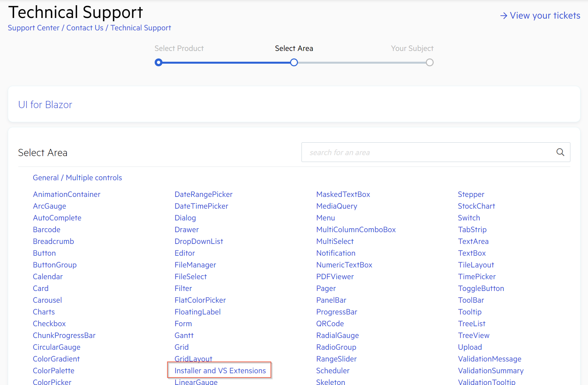Select ChunkProgressBar area
Image resolution: width=588 pixels, height=385 pixels.
[x=64, y=335]
